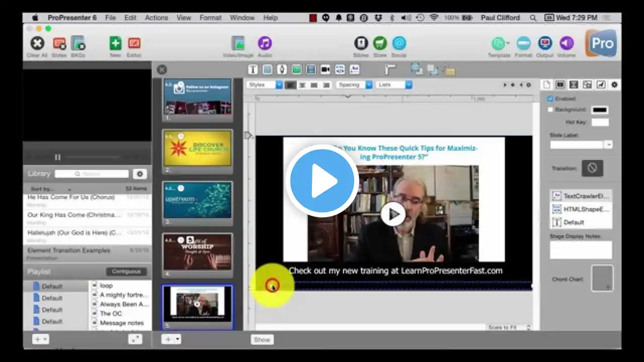The height and width of the screenshot is (362, 644).
Task: Add a text crawler element
Action: coord(354,70)
